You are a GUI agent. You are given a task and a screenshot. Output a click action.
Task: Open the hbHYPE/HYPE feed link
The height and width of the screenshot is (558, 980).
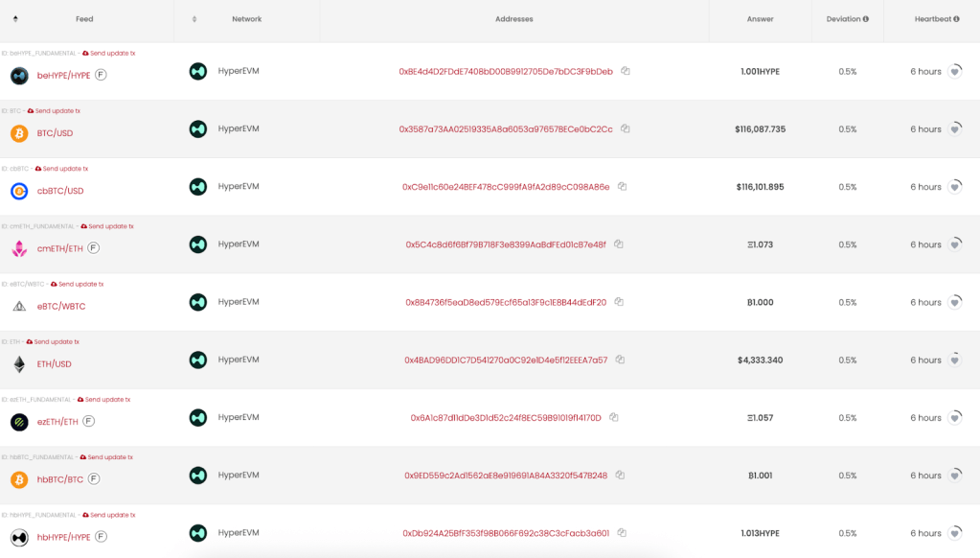(63, 537)
